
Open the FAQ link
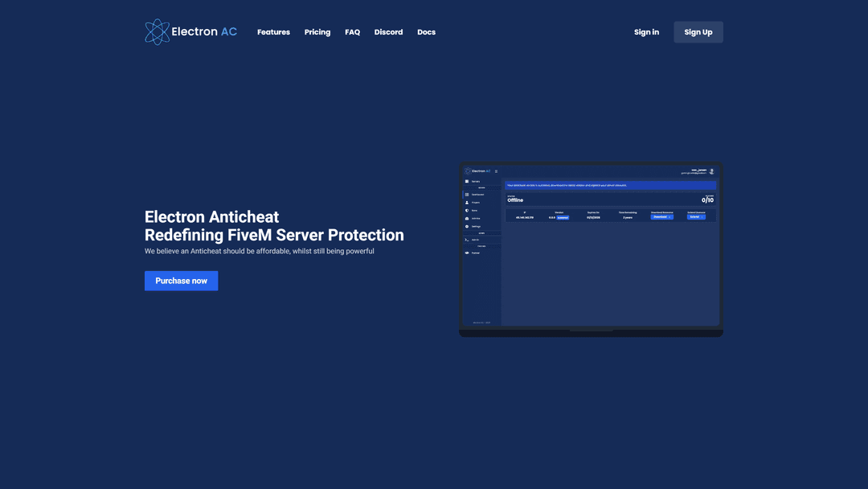(352, 32)
